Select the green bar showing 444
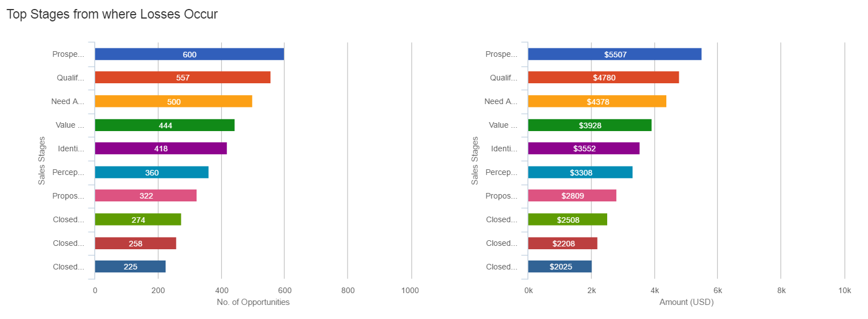Screen dimensions: 868x319 [164, 125]
